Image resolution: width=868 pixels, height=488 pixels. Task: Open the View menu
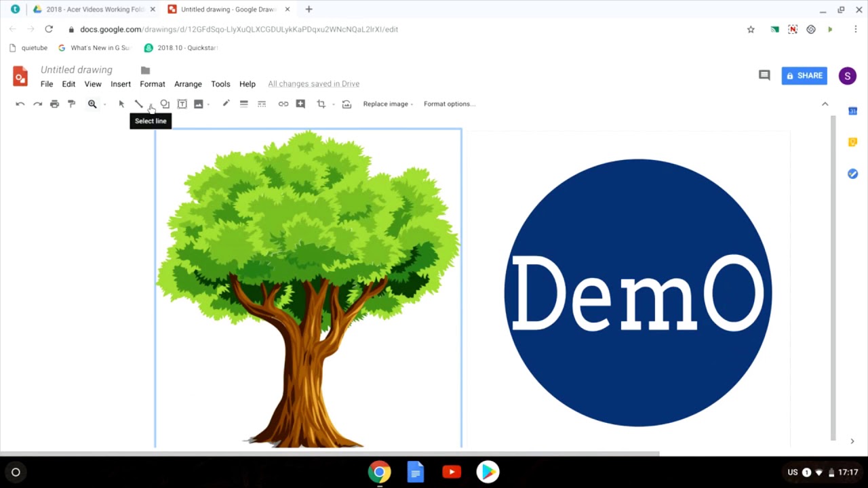point(93,84)
